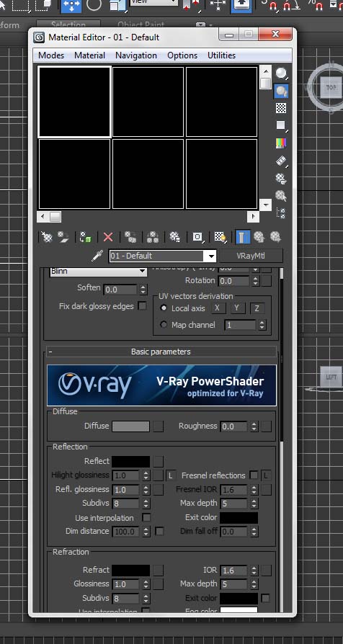This screenshot has height=644, width=343.
Task: Click the Go to Parent icon
Action: coord(259,237)
